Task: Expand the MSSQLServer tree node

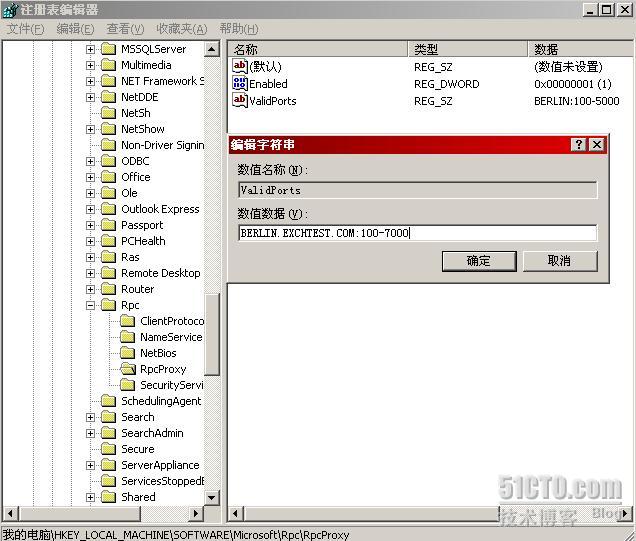Action: 90,49
